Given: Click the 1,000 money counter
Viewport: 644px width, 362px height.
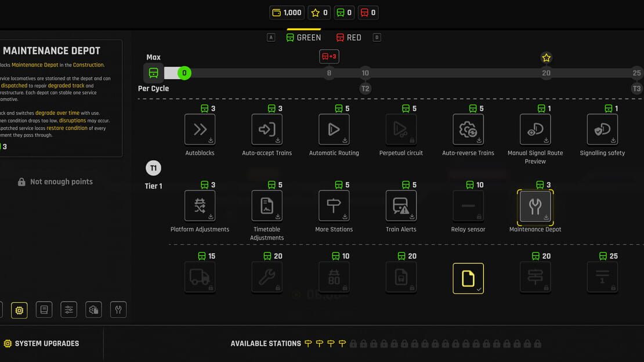Looking at the screenshot, I should 287,13.
